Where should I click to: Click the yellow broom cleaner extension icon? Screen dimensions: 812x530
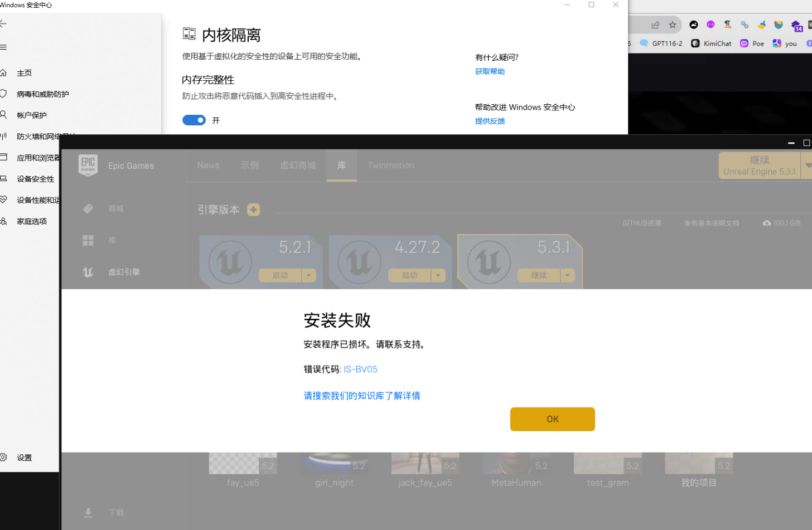coord(762,25)
